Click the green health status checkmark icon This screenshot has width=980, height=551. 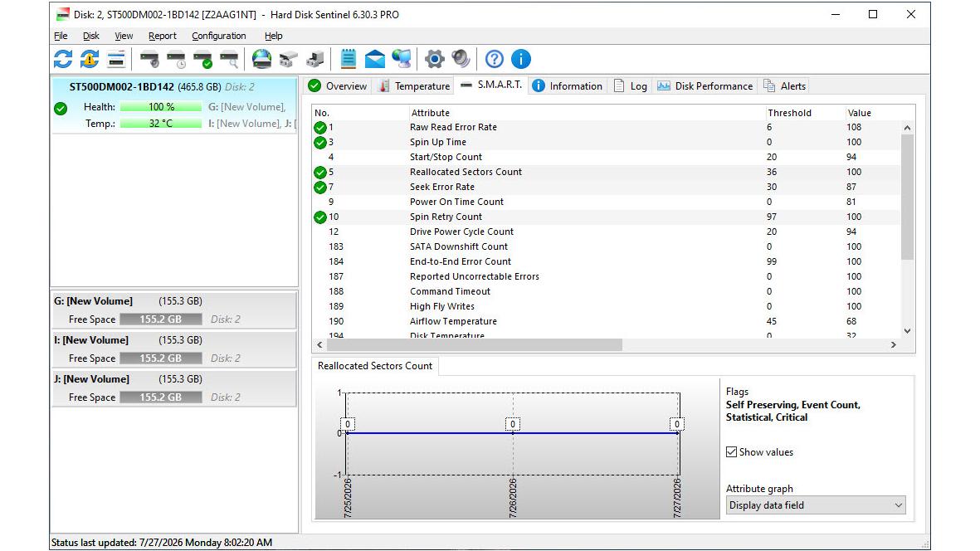pos(61,109)
